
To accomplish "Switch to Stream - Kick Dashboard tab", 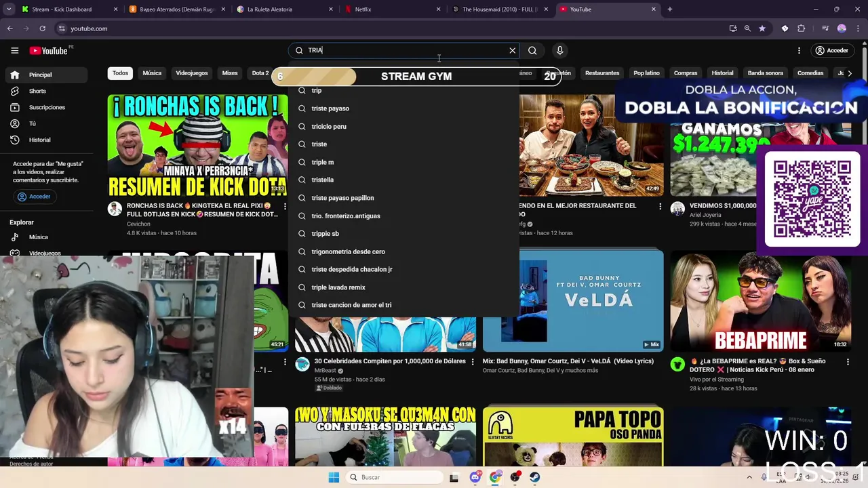I will 68,9.
